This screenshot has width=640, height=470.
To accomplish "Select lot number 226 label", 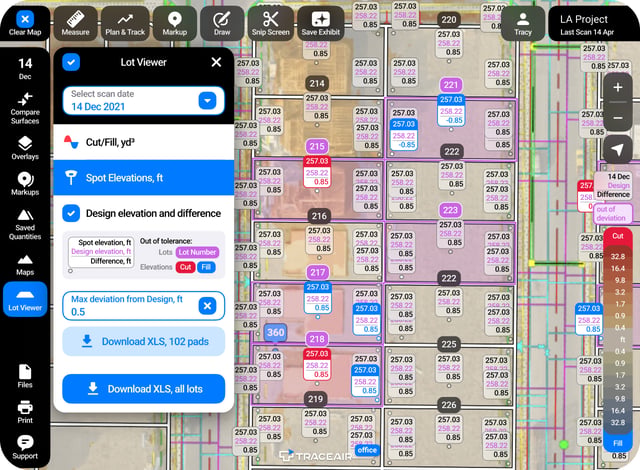I will pos(449,405).
